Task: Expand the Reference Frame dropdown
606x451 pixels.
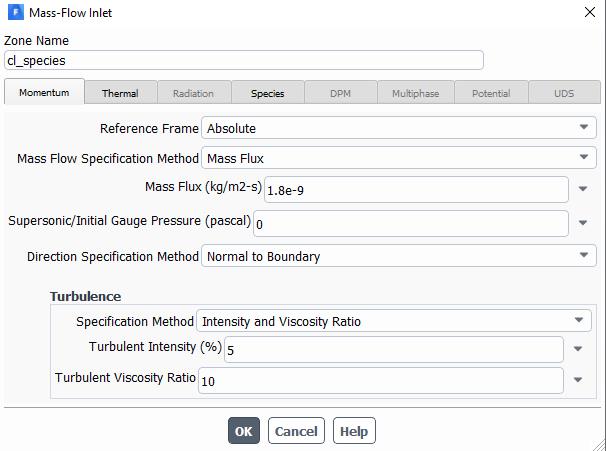Action: [398, 128]
